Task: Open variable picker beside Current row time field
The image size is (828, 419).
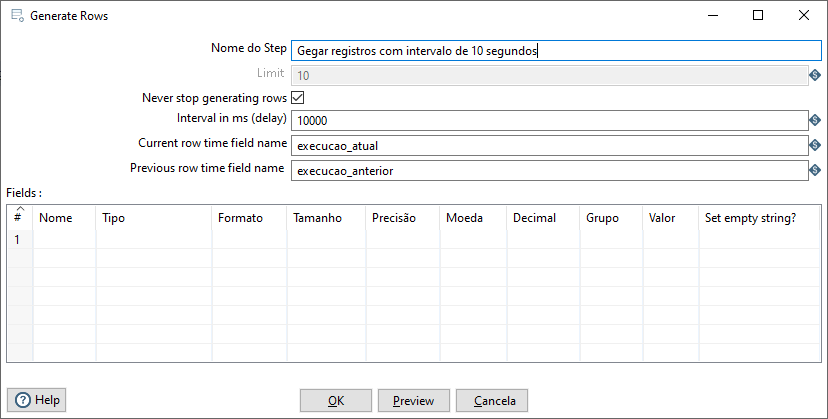Action: point(815,145)
